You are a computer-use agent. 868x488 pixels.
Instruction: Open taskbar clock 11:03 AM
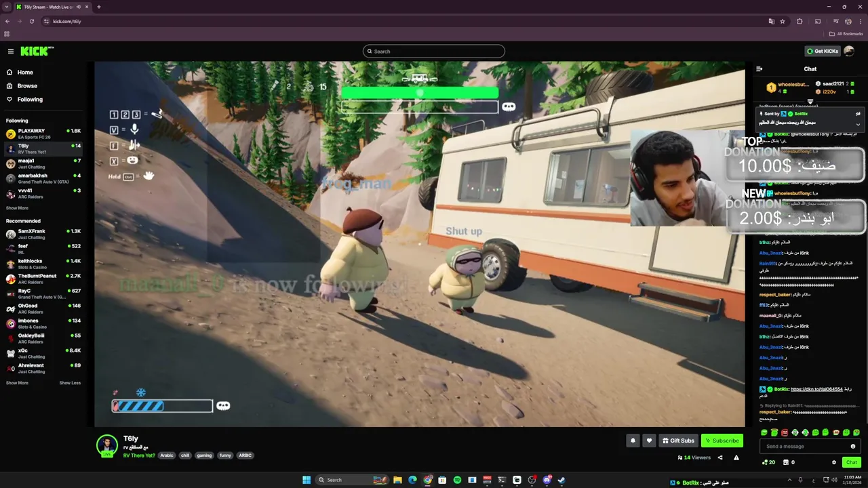(852, 480)
